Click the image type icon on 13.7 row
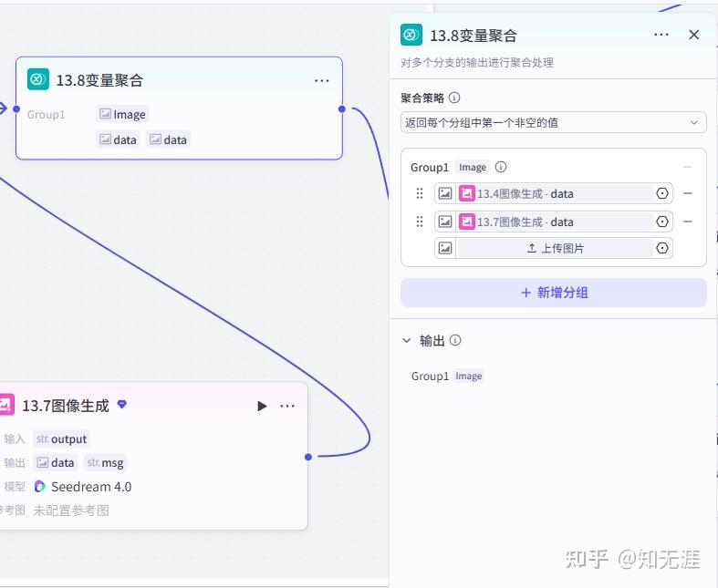Viewport: 718px width, 588px height. 445,222
